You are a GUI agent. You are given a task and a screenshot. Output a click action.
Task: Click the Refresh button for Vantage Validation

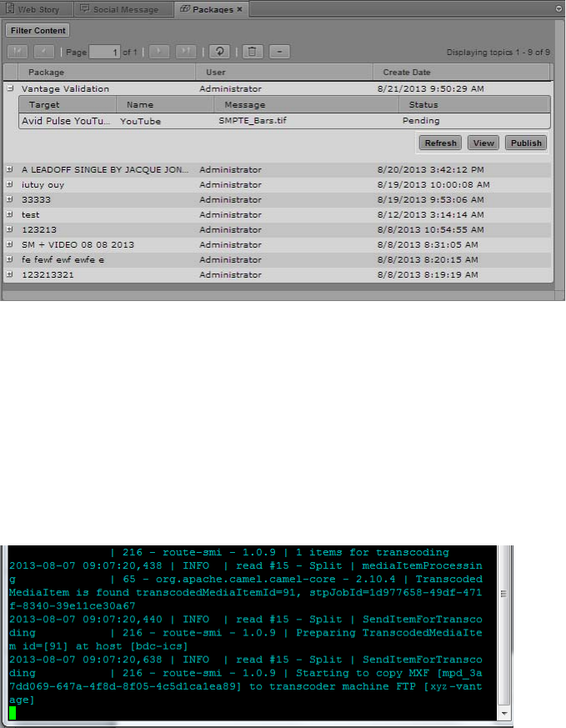point(440,143)
